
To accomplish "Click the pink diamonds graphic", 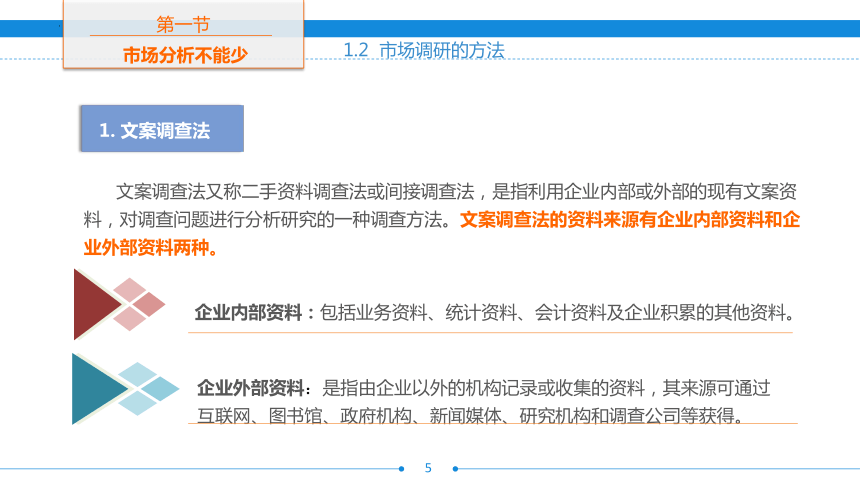I will pos(139,304).
